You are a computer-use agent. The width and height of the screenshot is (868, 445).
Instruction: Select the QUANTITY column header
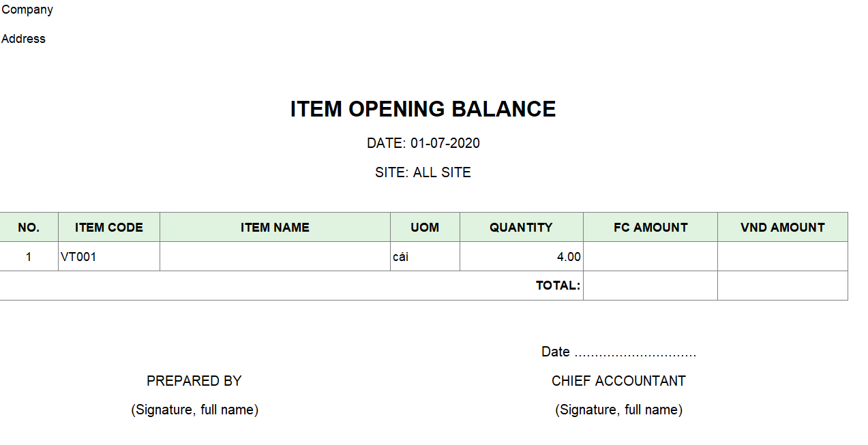pyautogui.click(x=521, y=228)
